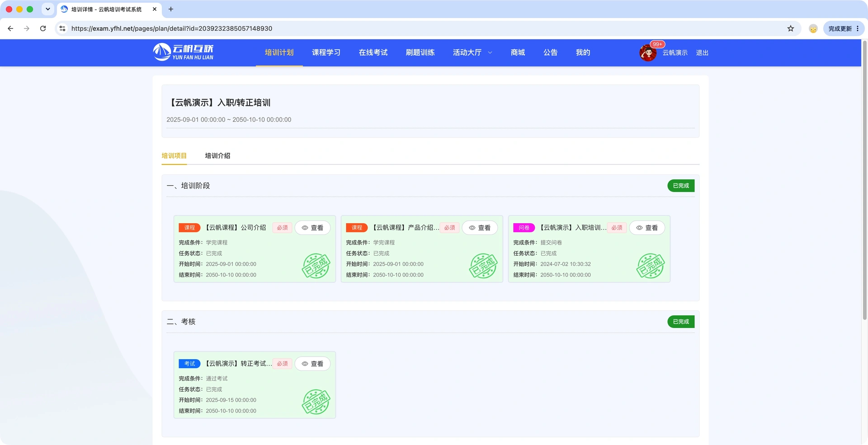Click the 【云帆课程】产品介绍 card title
This screenshot has height=445, width=868.
point(406,228)
